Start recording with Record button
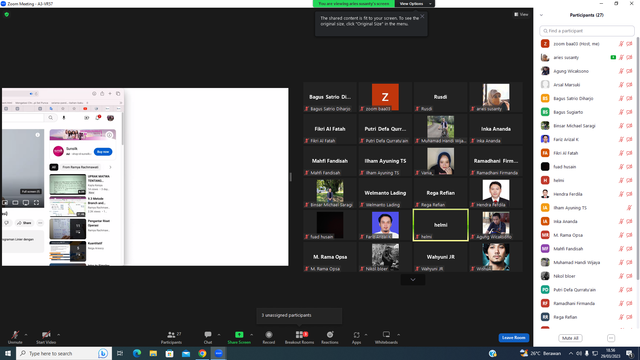This screenshot has height=360, width=640. pyautogui.click(x=269, y=337)
